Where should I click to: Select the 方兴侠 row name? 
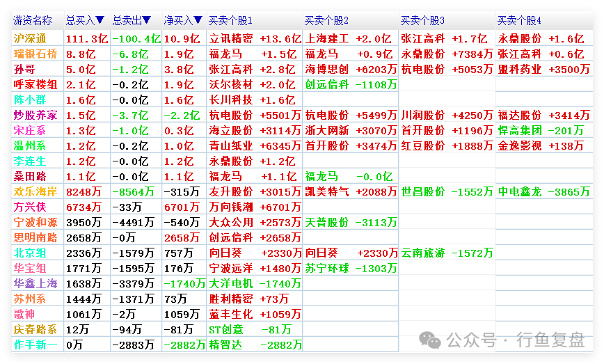pyautogui.click(x=30, y=207)
